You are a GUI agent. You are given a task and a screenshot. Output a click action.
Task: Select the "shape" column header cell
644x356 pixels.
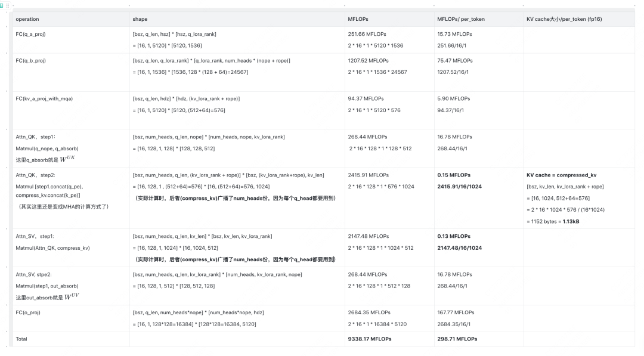click(237, 19)
